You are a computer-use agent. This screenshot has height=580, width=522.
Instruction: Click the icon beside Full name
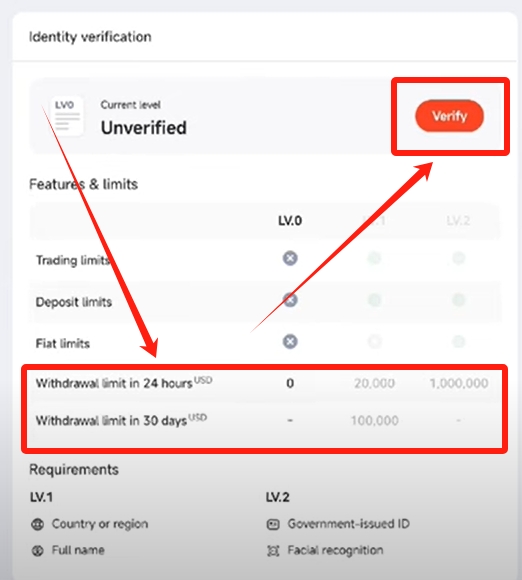(x=37, y=550)
